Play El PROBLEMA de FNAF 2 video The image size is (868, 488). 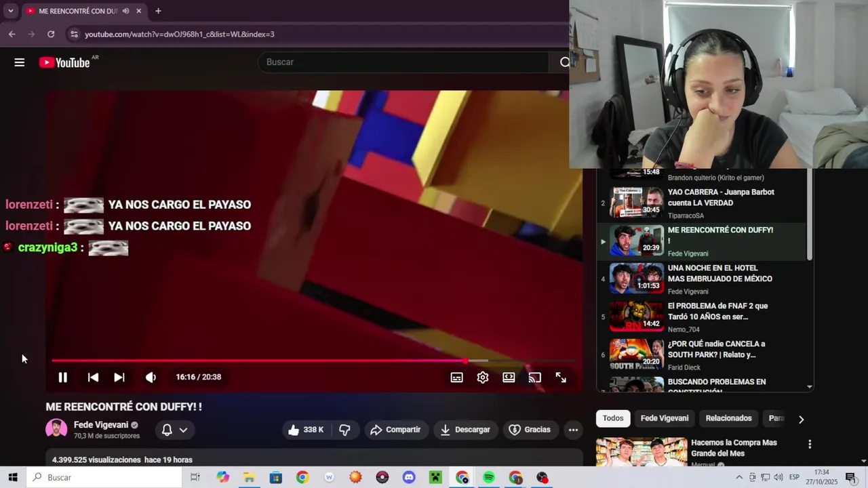click(x=701, y=317)
